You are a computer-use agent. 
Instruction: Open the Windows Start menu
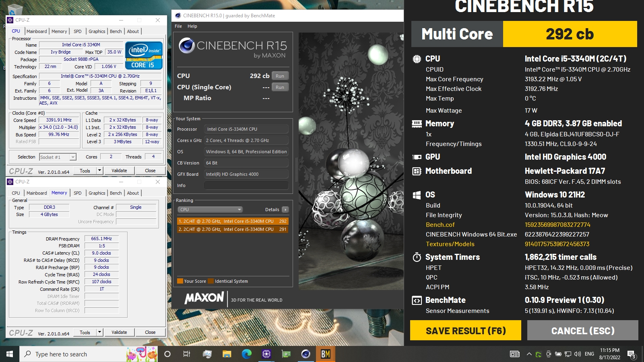pos(10,354)
